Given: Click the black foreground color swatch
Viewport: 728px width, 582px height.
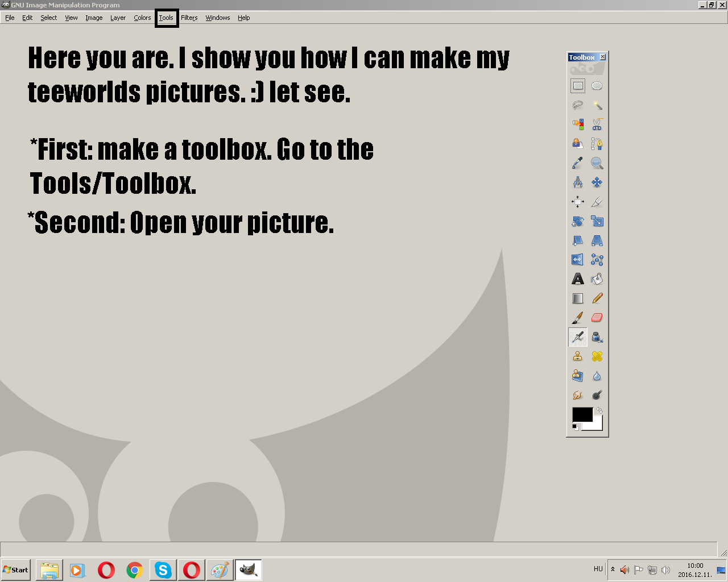Looking at the screenshot, I should tap(581, 415).
